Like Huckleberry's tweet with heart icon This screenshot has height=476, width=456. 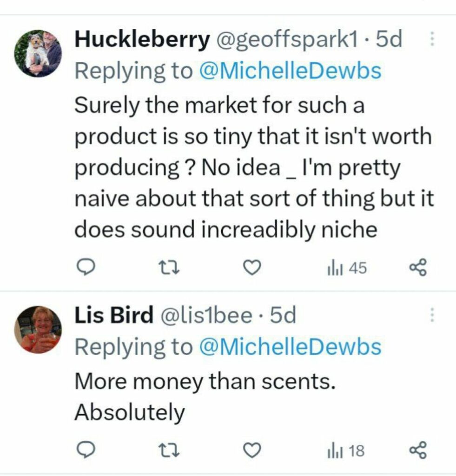click(251, 268)
